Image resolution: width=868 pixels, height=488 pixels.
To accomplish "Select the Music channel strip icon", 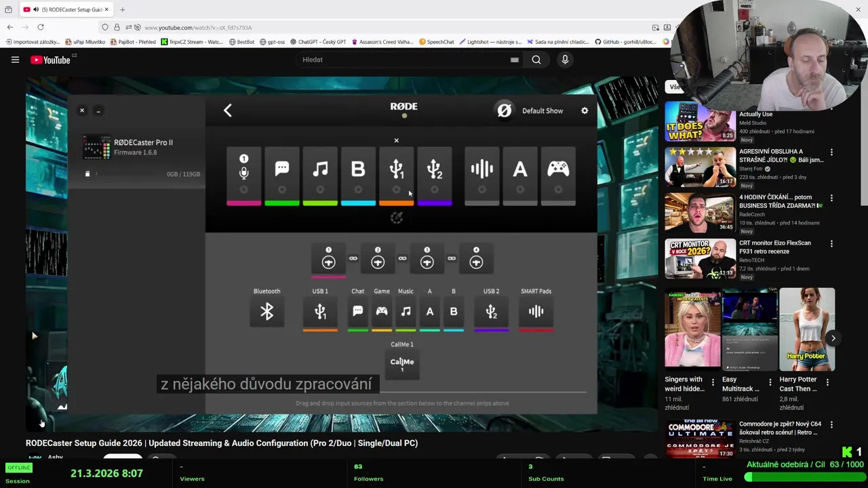I will [x=320, y=175].
